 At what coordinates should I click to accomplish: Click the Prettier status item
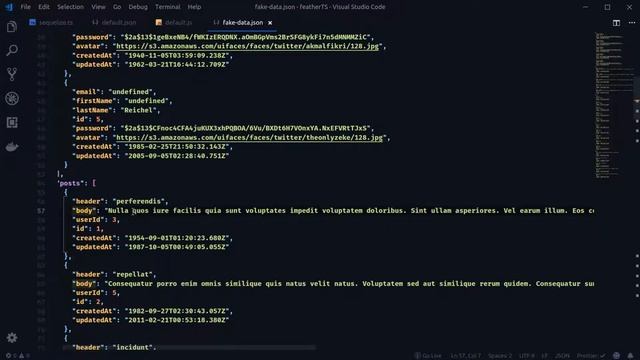coord(591,356)
